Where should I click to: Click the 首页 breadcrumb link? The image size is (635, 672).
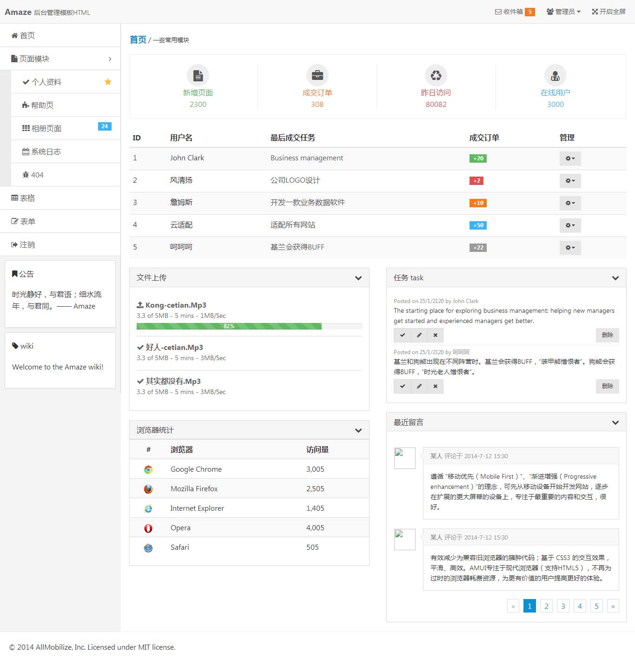[138, 40]
